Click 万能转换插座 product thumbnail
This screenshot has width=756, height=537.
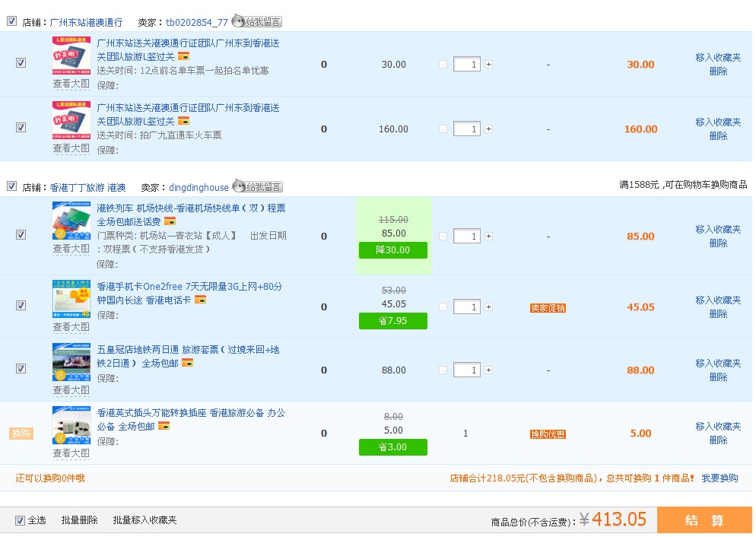71,425
